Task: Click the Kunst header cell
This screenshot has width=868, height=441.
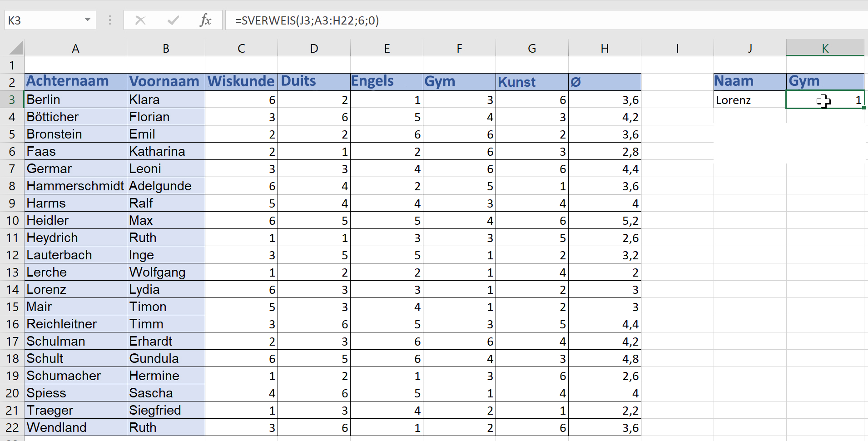Action: click(532, 82)
